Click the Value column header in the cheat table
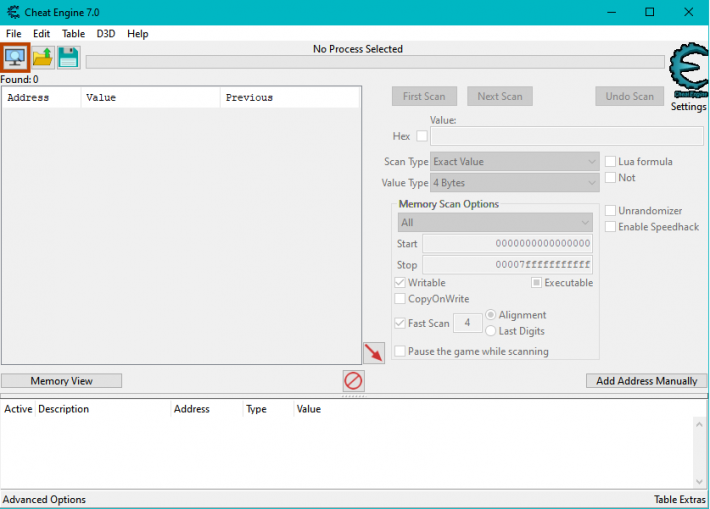Screen dimensions: 710x509 309,409
